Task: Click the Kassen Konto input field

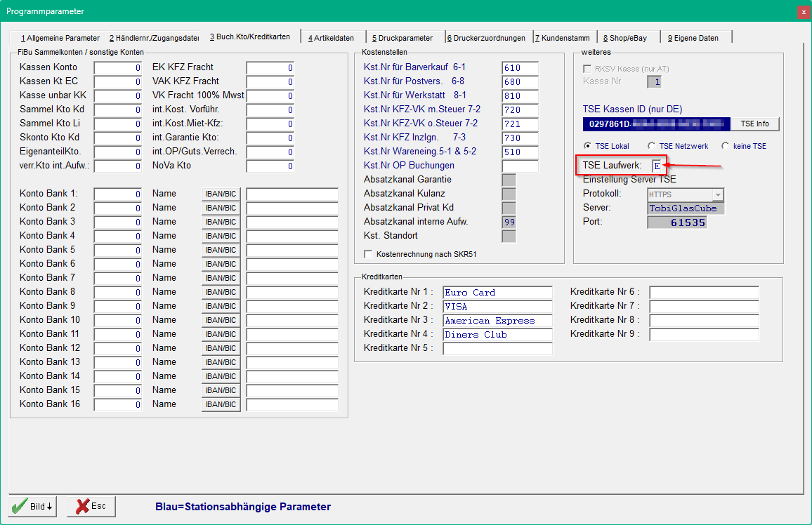Action: 117,68
